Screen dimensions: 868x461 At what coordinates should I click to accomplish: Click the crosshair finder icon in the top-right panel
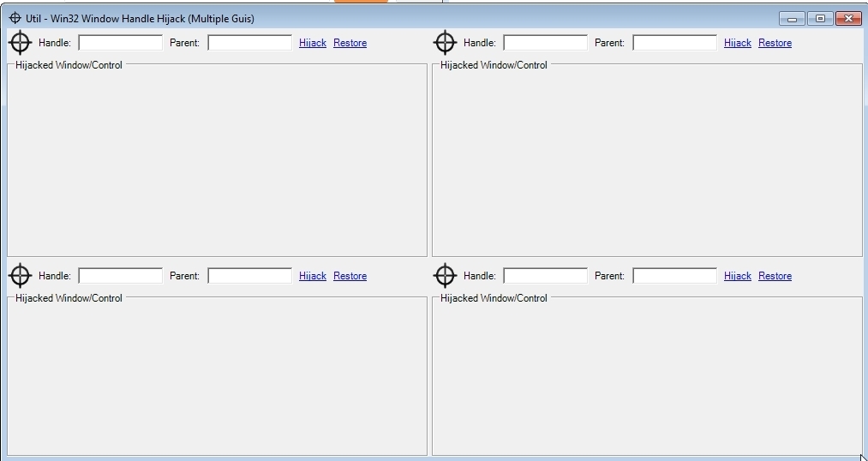(445, 43)
